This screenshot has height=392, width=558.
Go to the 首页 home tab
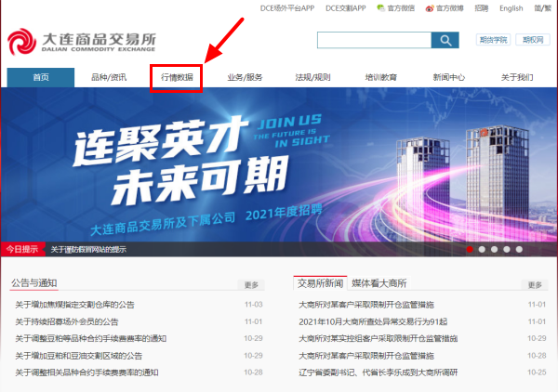click(x=41, y=77)
